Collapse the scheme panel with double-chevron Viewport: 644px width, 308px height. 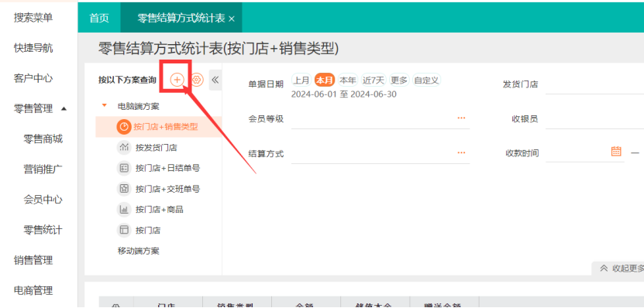pyautogui.click(x=215, y=80)
